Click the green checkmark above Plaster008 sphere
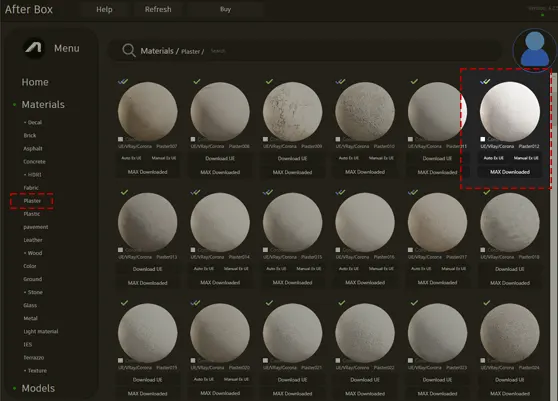Viewport: 558px width, 401px height. (x=197, y=81)
